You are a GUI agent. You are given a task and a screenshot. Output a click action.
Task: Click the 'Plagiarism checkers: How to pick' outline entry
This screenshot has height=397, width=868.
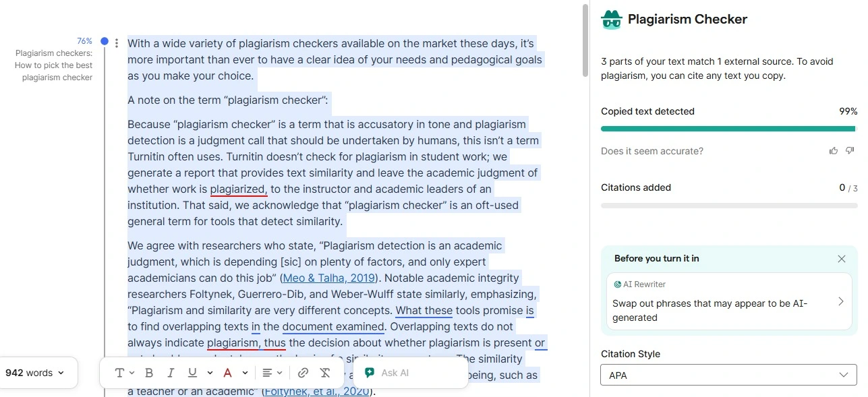(54, 65)
